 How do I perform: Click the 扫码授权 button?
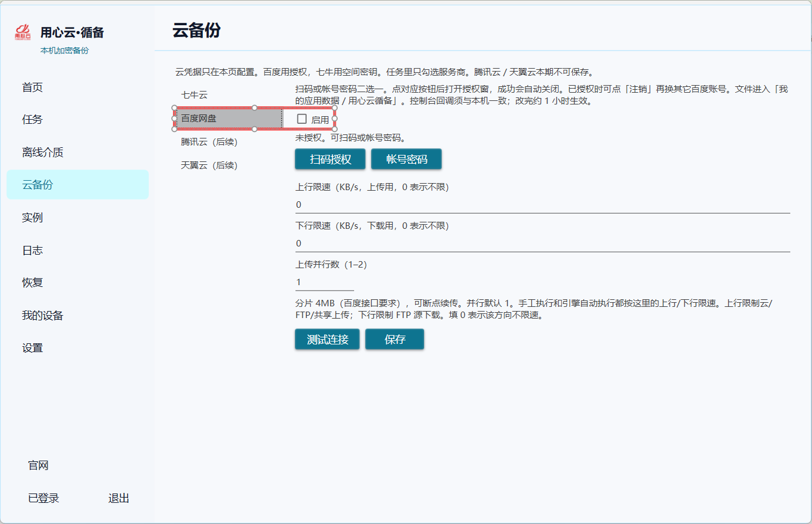[330, 159]
